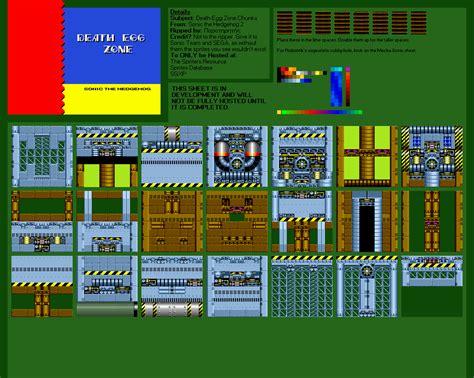
Task: Pick the magenta square above the red strip
Action: point(348,69)
